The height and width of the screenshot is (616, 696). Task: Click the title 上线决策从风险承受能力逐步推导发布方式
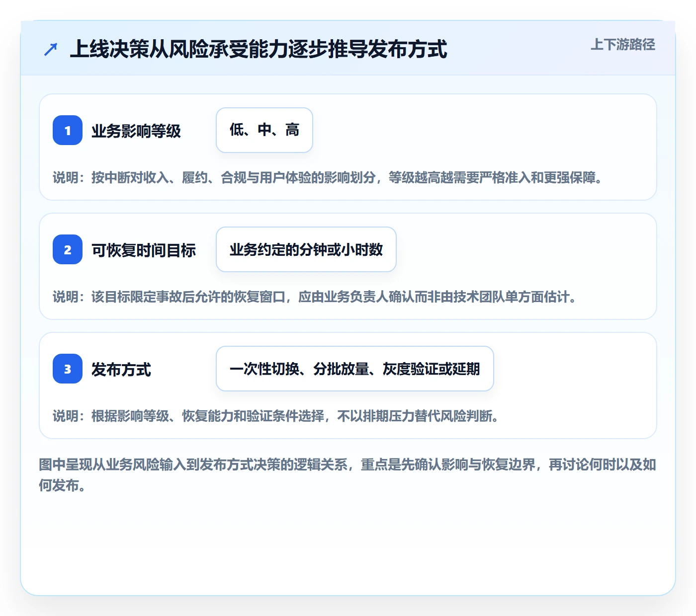point(259,49)
